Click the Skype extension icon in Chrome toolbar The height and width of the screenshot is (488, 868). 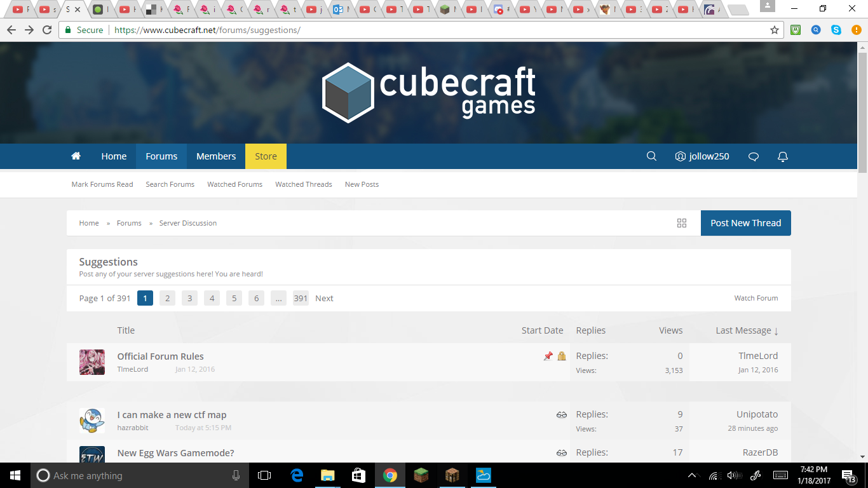point(836,30)
